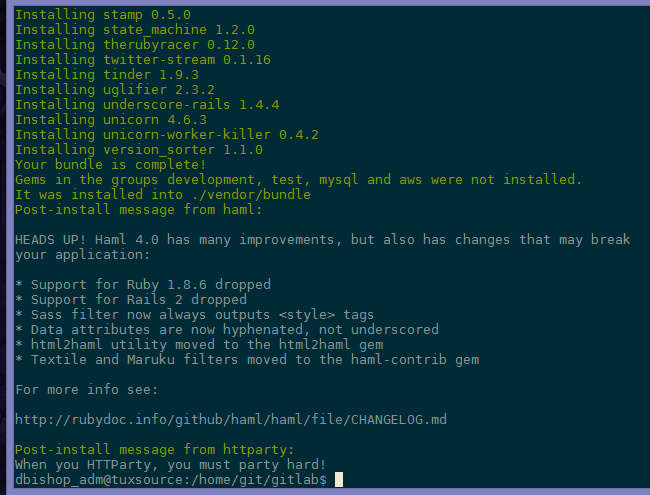The image size is (650, 495).
Task: Click the rubydoc.info CHANGELOG.md URL
Action: [x=231, y=420]
